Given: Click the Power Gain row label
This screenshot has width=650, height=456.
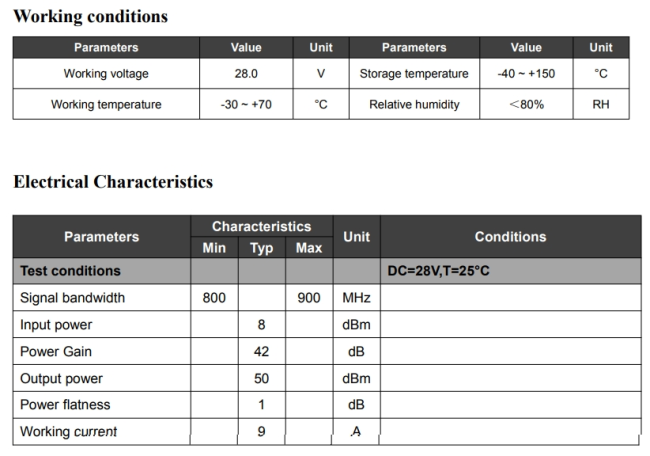Looking at the screenshot, I should click(x=54, y=352).
